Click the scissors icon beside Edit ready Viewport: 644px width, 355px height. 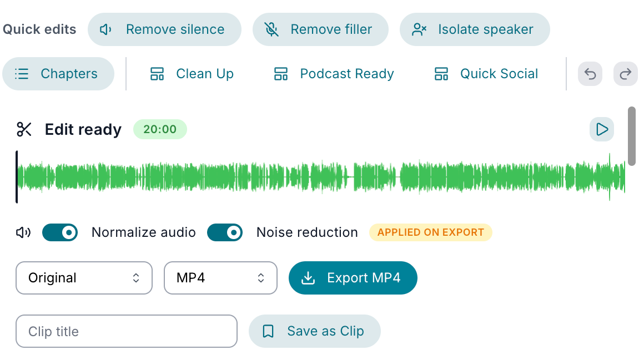[24, 129]
